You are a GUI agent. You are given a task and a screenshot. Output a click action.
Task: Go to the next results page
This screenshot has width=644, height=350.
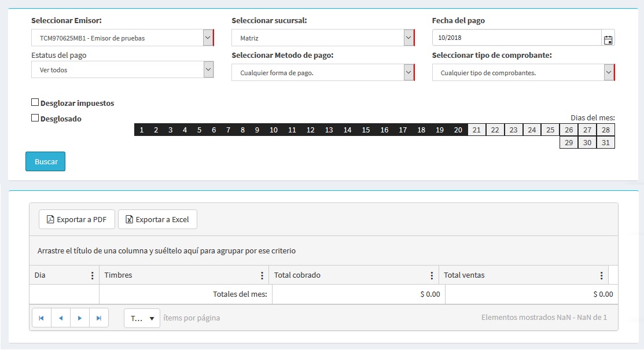click(80, 318)
